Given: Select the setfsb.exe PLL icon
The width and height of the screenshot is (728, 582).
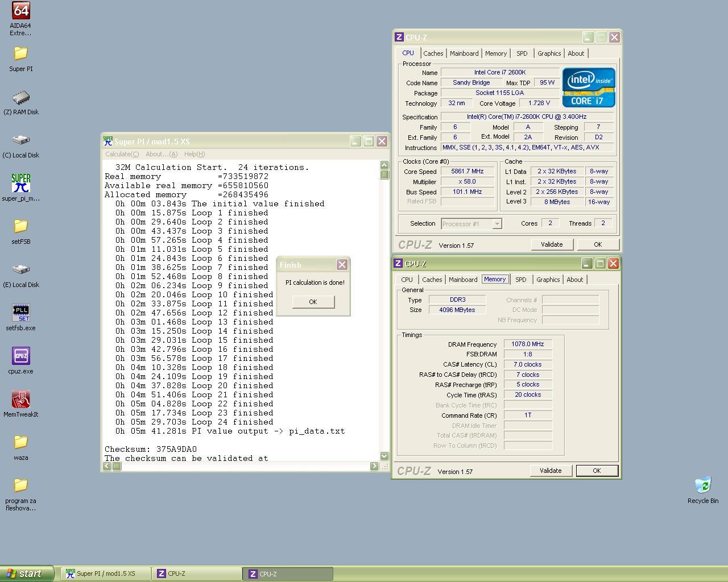Looking at the screenshot, I should [20, 313].
